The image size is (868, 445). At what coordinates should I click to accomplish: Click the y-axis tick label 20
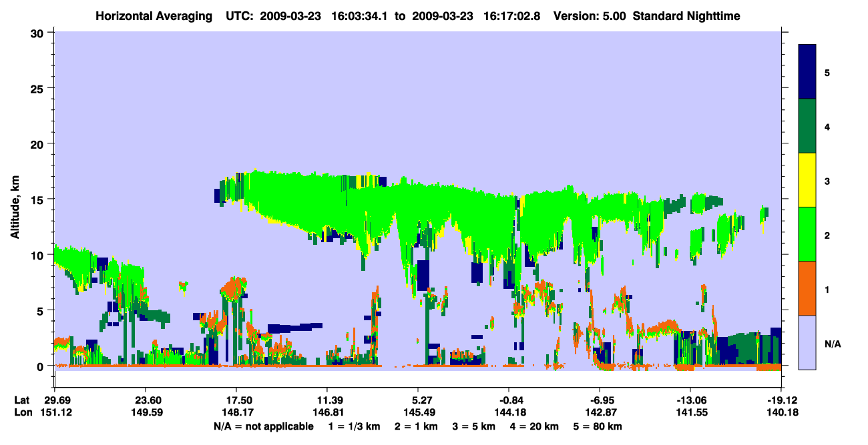pos(39,143)
